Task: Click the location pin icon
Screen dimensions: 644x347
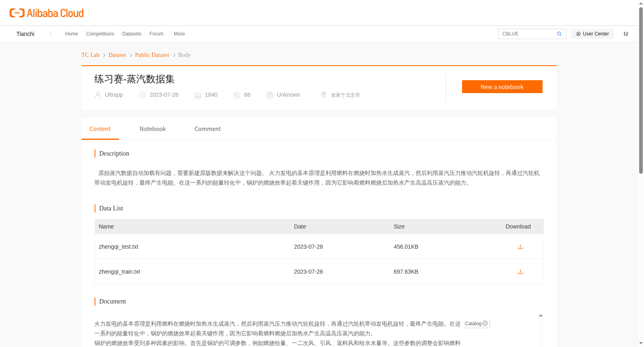Action: click(324, 95)
